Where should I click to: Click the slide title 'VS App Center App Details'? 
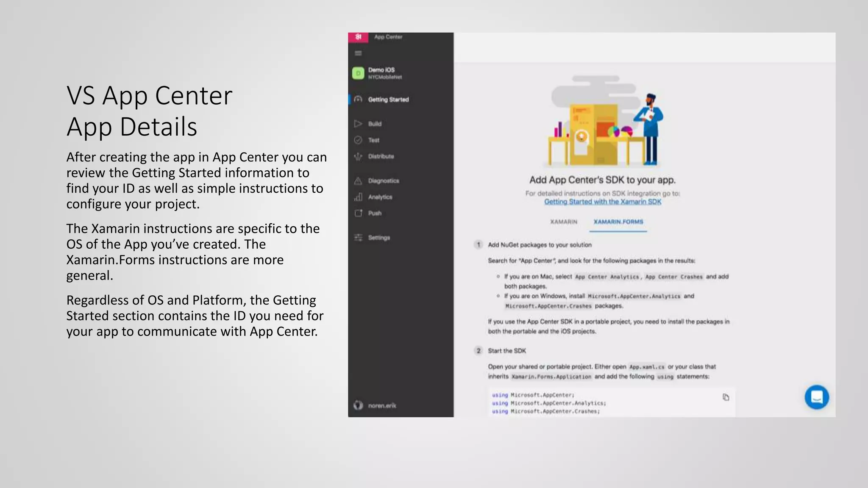pos(150,111)
